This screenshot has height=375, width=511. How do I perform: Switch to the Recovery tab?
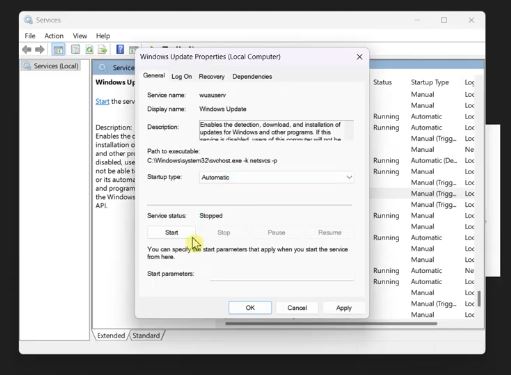click(212, 76)
